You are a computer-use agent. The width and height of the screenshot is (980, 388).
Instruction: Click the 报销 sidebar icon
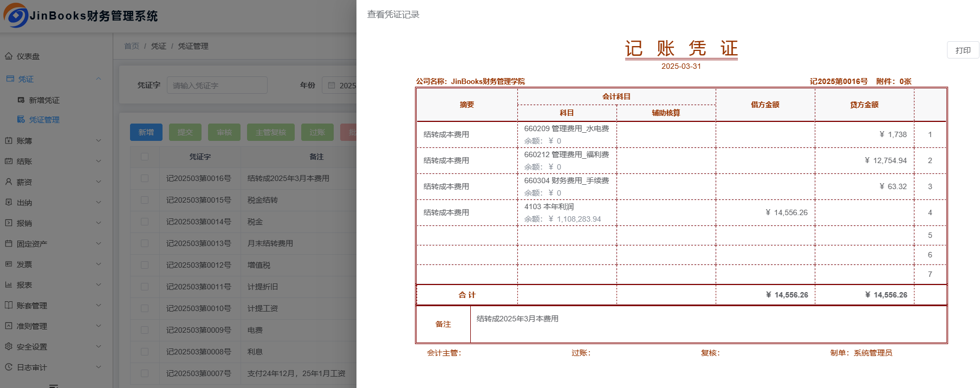point(9,223)
